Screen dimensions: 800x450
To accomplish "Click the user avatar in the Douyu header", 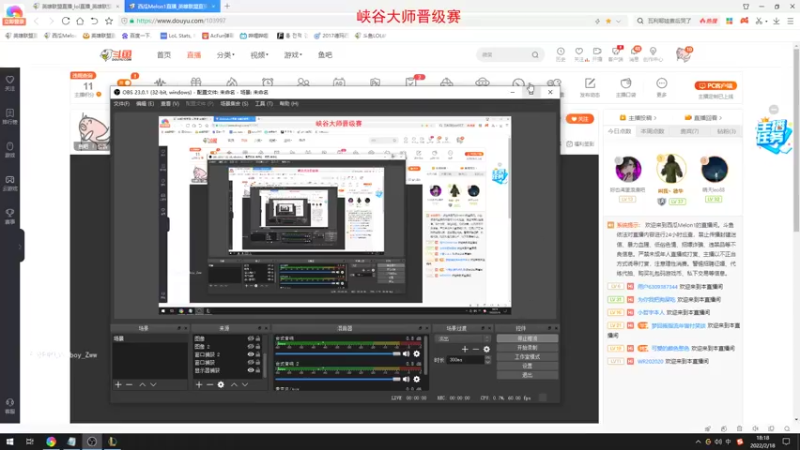I will (683, 54).
